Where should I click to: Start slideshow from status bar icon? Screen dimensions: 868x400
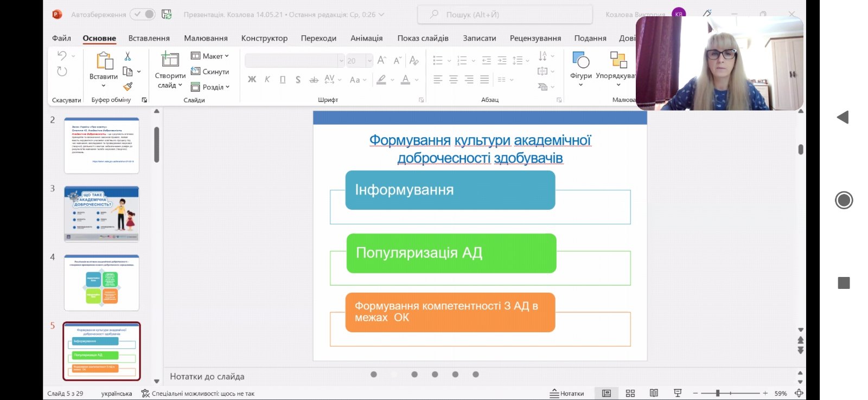click(677, 393)
